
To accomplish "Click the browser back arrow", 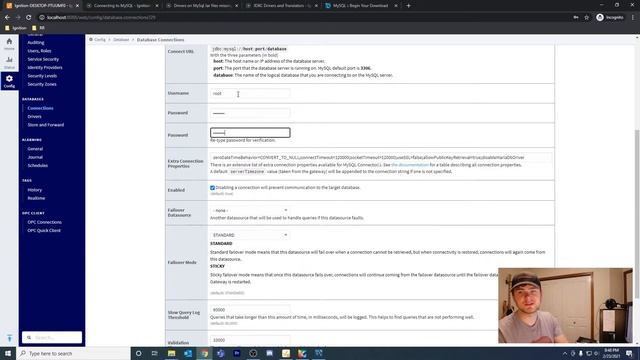I will click(x=7, y=18).
